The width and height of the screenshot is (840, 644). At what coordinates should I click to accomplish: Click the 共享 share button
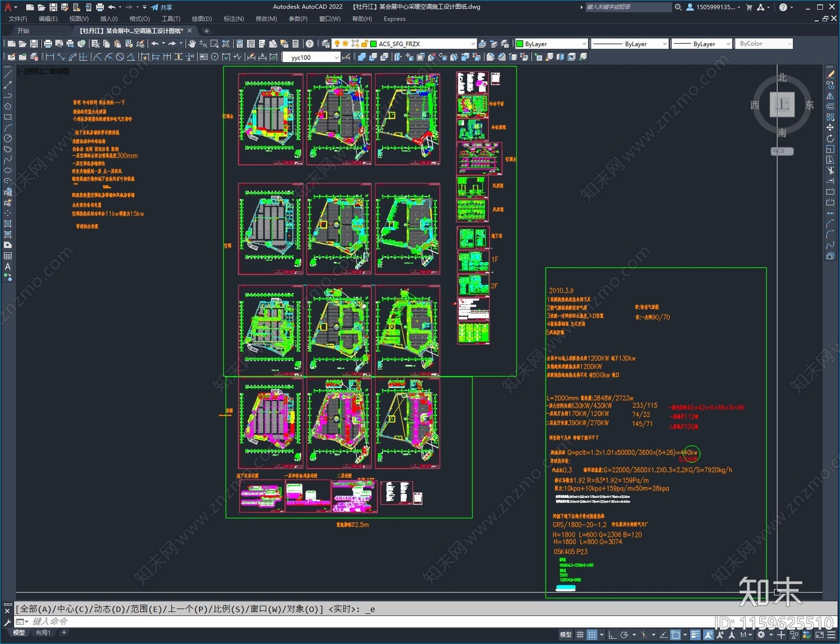[x=162, y=7]
